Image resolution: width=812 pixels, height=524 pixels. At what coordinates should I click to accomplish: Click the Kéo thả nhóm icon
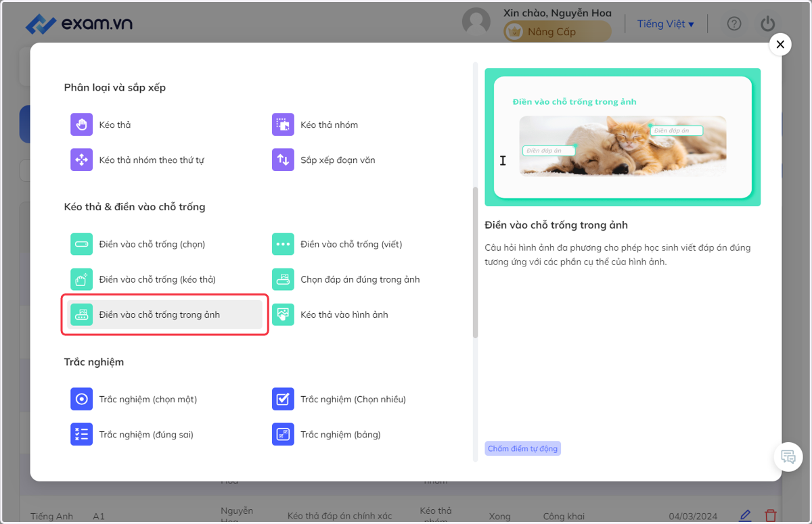(x=283, y=124)
